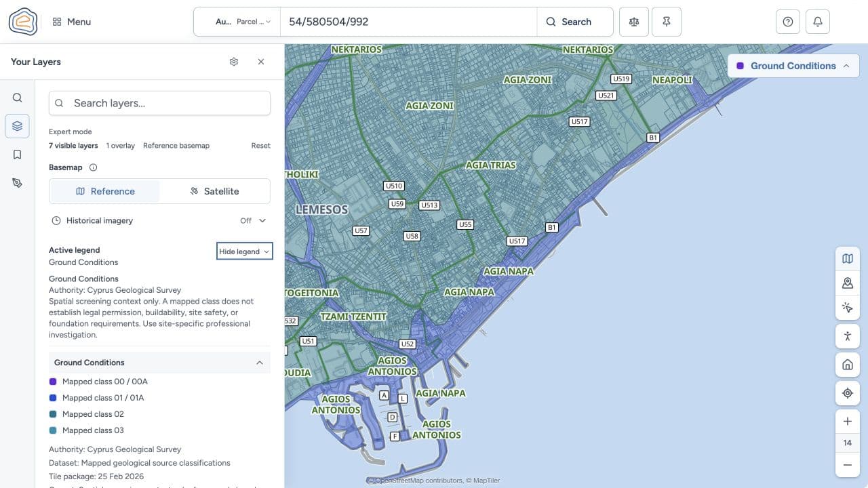Click the parcel number search field
868x488 pixels.
coord(408,22)
